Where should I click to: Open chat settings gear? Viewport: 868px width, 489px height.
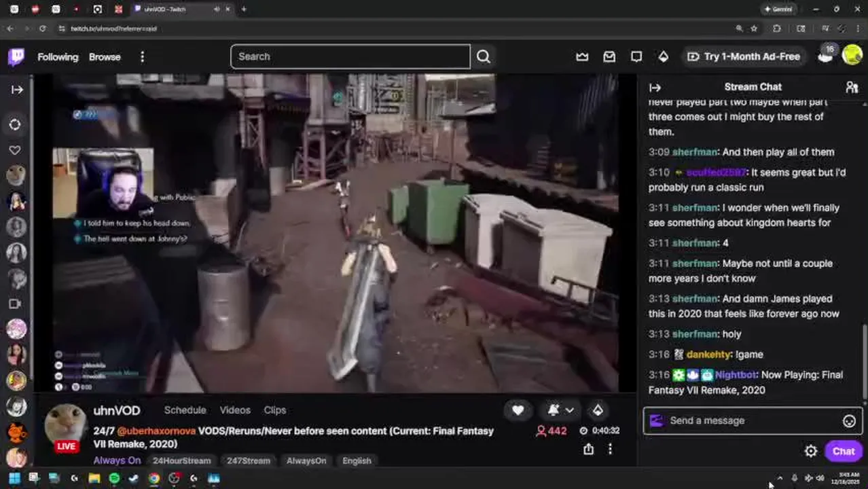pyautogui.click(x=811, y=451)
